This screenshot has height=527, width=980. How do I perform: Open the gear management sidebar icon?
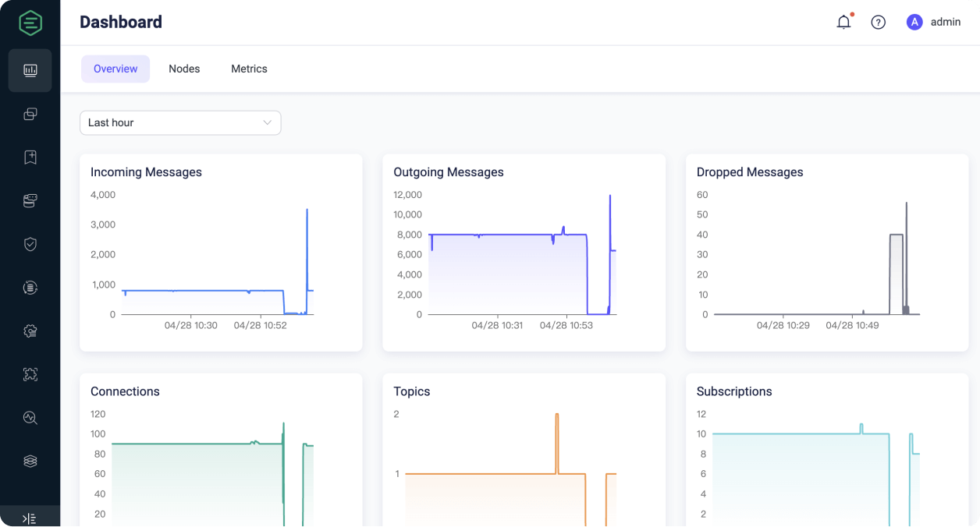[x=30, y=331]
